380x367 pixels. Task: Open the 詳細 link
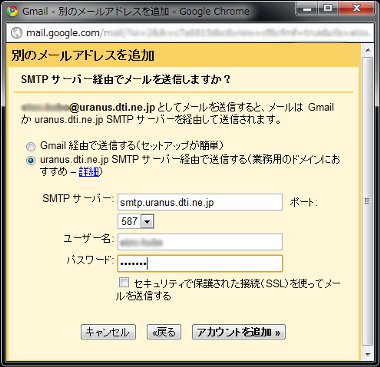[89, 172]
